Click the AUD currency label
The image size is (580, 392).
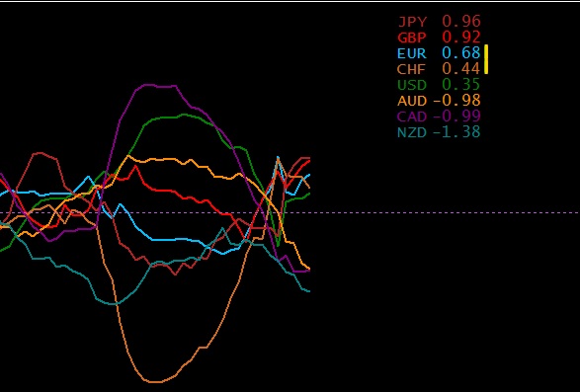coord(412,101)
